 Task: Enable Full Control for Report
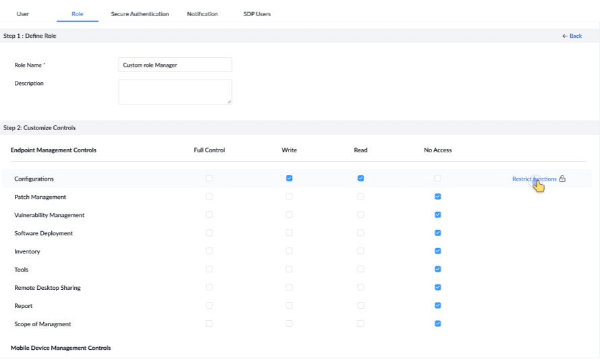(x=209, y=305)
